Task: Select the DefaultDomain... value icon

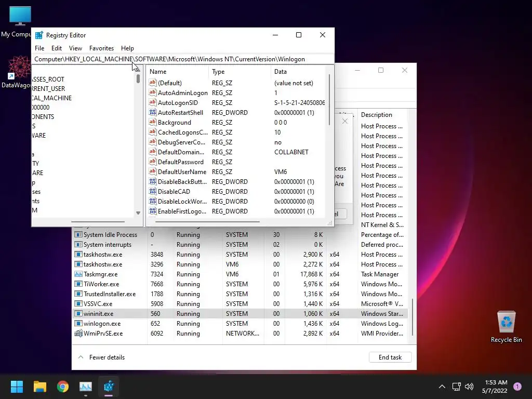Action: [153, 152]
